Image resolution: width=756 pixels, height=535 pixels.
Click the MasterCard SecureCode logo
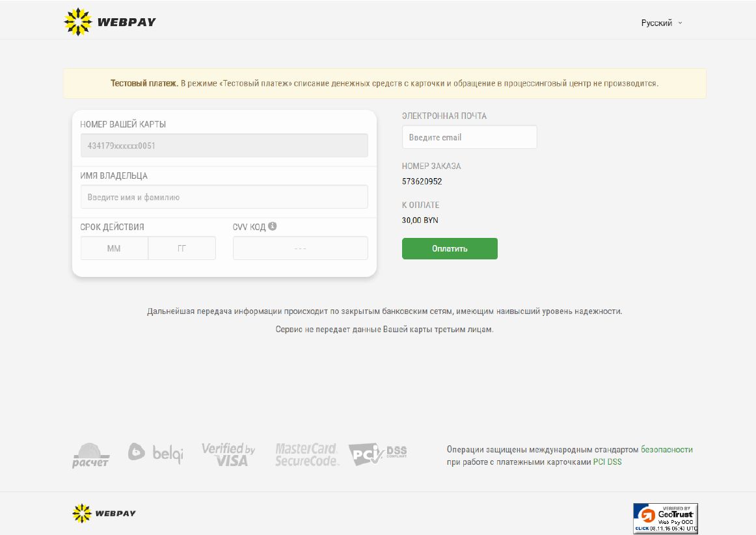pos(306,454)
